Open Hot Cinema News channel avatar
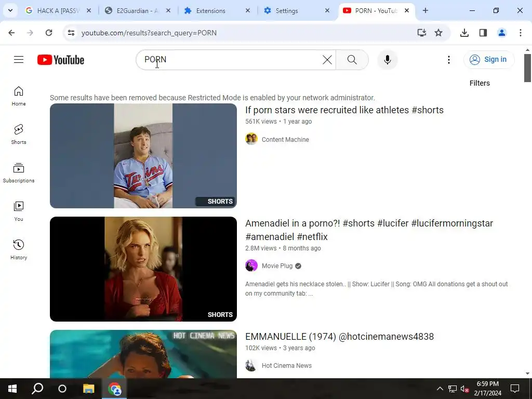 (251, 365)
